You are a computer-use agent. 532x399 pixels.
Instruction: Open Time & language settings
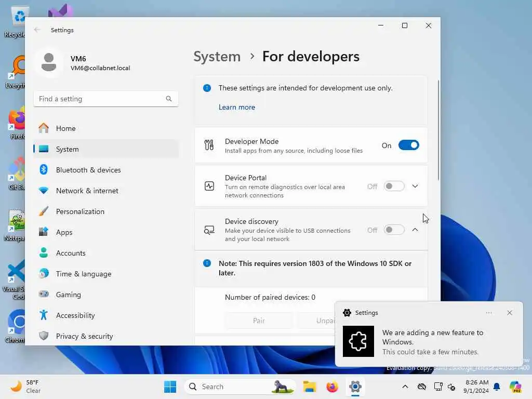(106, 274)
